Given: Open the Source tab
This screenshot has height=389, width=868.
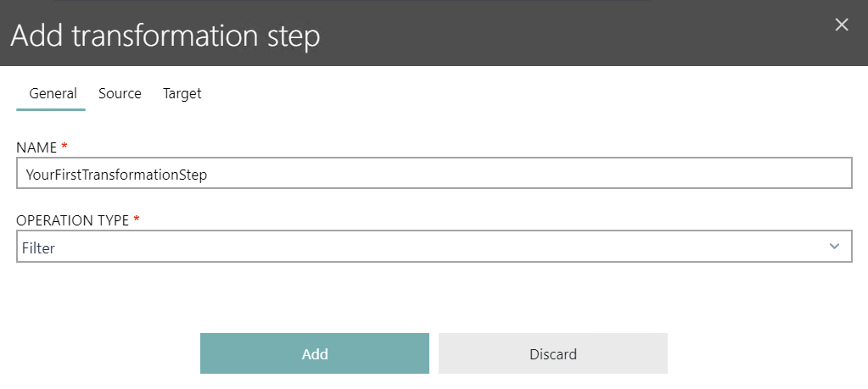Looking at the screenshot, I should (120, 93).
